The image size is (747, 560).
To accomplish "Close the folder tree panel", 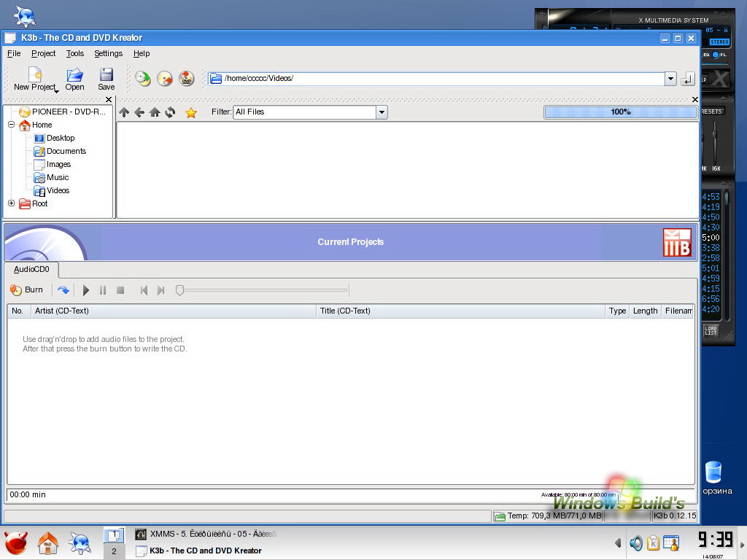I will (109, 99).
